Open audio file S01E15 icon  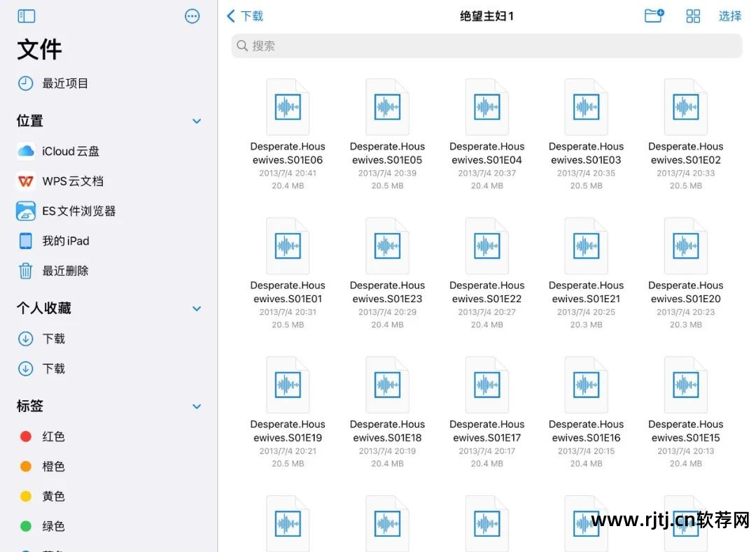point(685,385)
